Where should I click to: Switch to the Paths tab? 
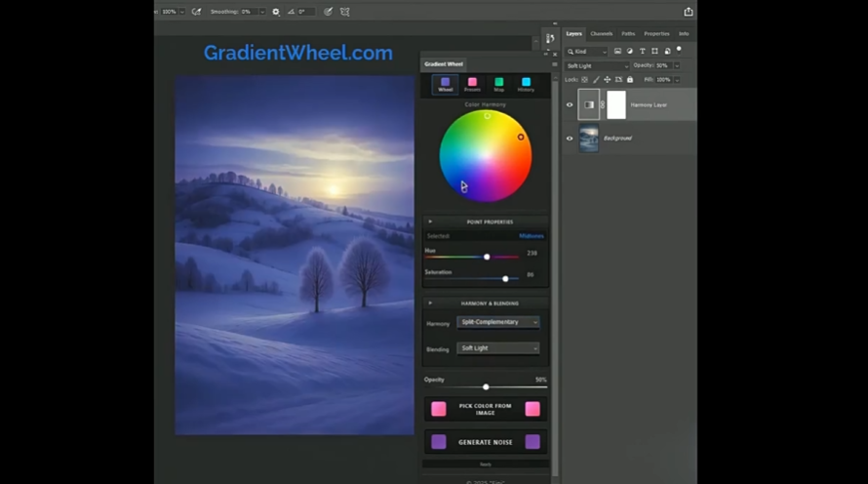(x=628, y=33)
